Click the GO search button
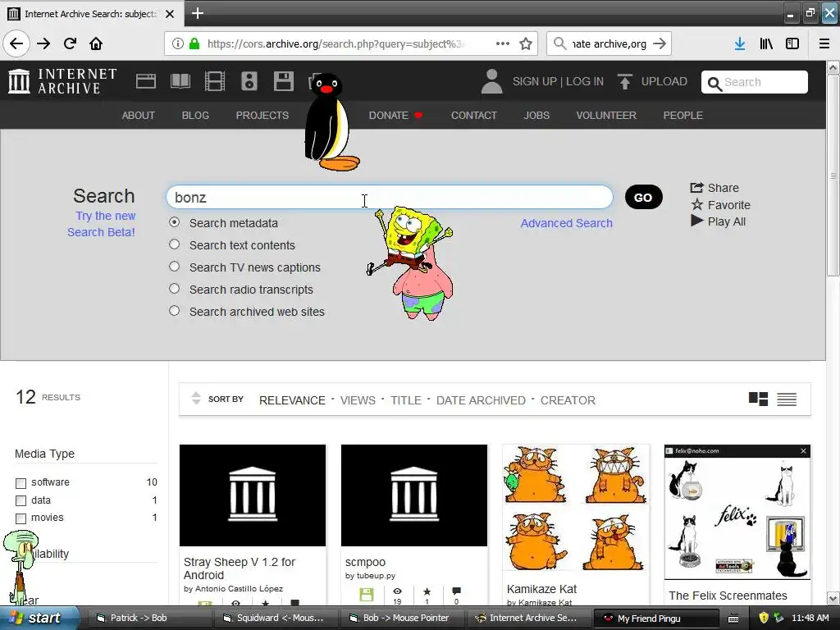The height and width of the screenshot is (630, 840). pyautogui.click(x=643, y=197)
